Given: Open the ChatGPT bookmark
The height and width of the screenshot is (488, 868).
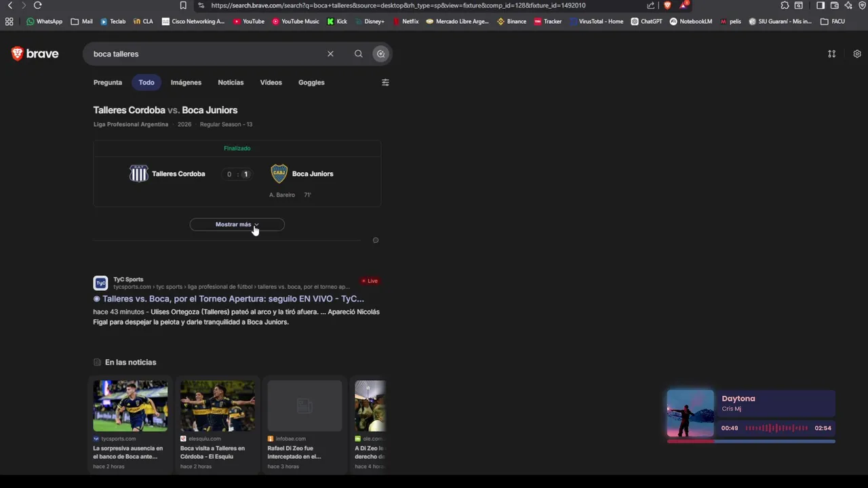Looking at the screenshot, I should [646, 21].
